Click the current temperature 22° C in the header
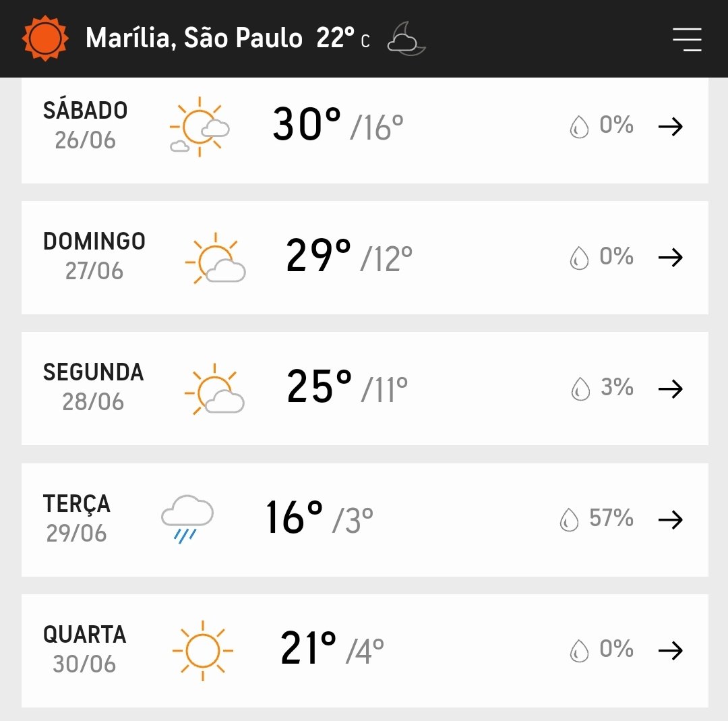 pyautogui.click(x=343, y=38)
